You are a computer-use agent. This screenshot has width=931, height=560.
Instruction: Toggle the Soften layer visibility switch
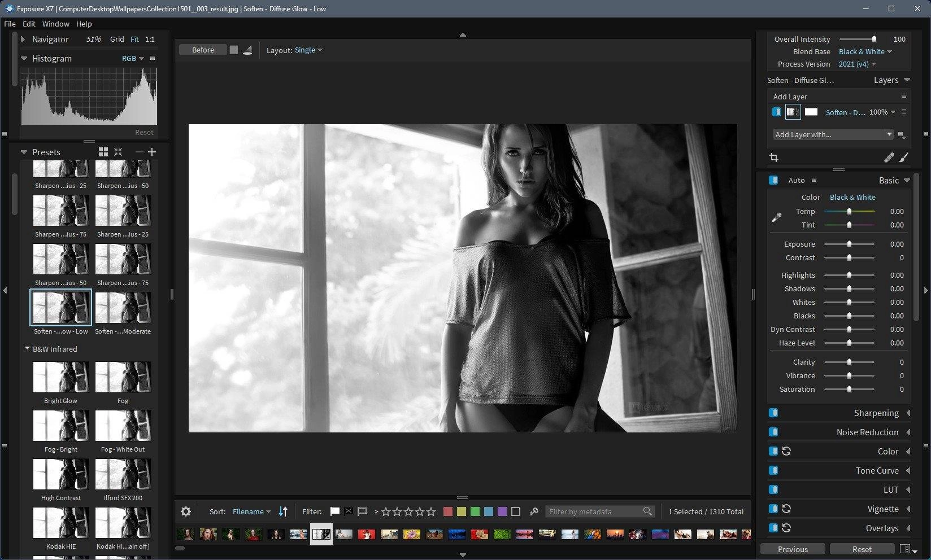777,112
